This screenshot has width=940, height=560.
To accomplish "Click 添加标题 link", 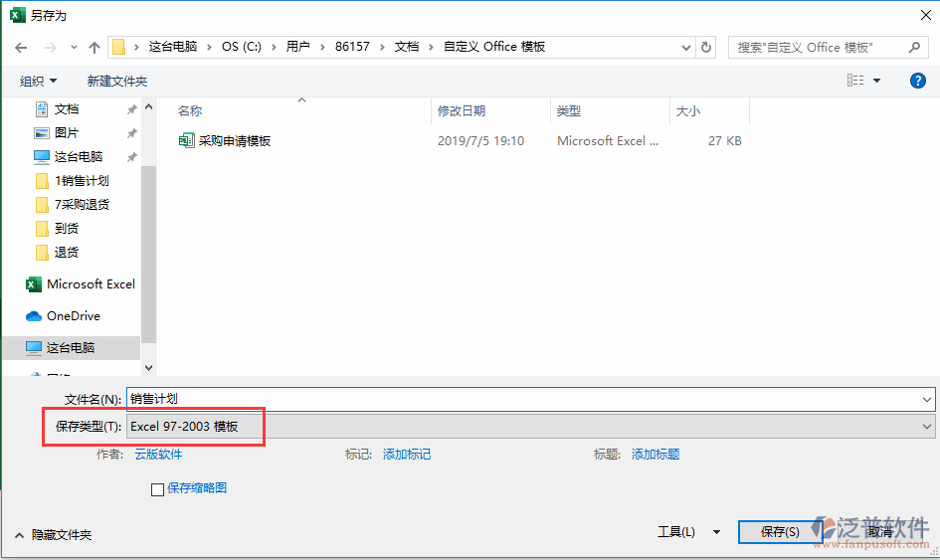I will point(656,455).
